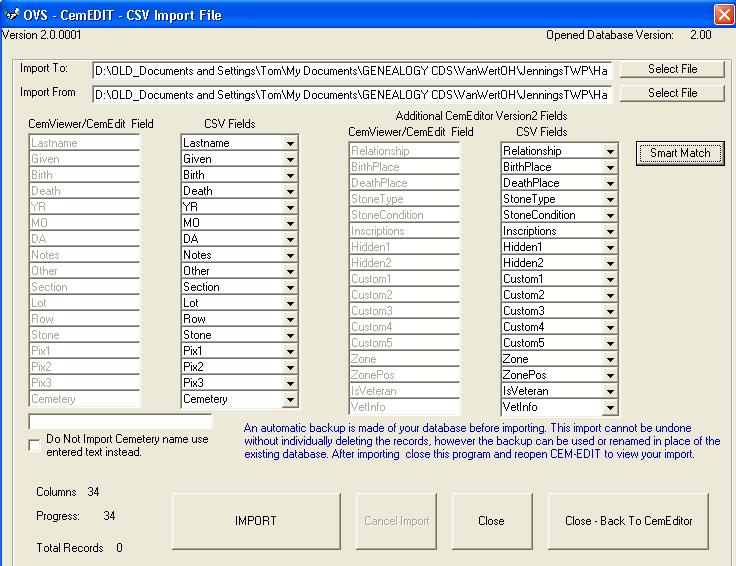Click the grayed VetInfo CemViewer field
The height and width of the screenshot is (566, 736).
pos(404,407)
